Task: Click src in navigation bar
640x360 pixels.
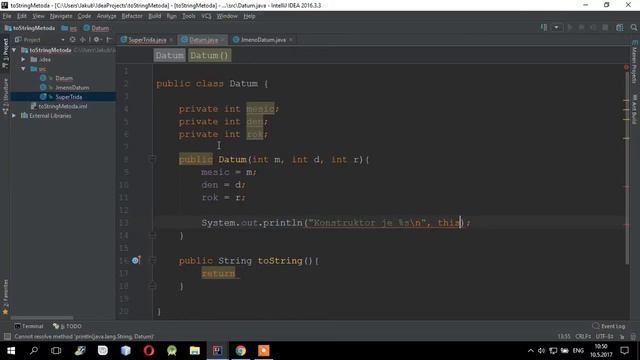Action: pos(69,28)
